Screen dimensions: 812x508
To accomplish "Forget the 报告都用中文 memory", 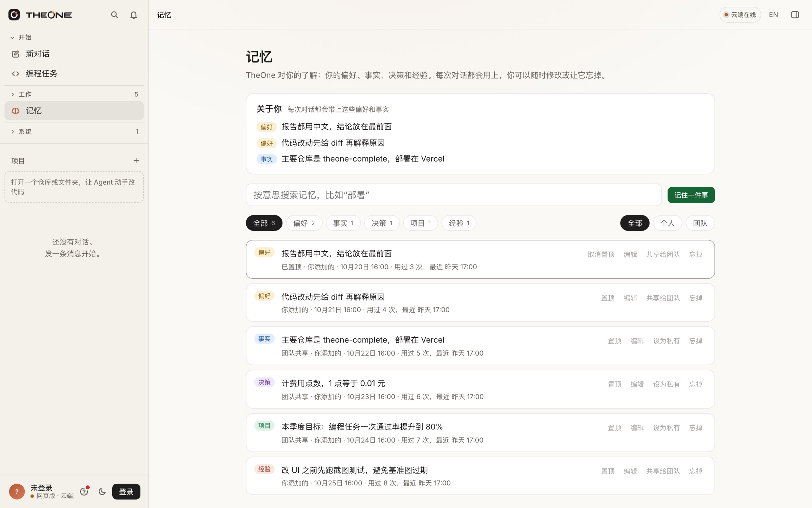I will pos(696,254).
